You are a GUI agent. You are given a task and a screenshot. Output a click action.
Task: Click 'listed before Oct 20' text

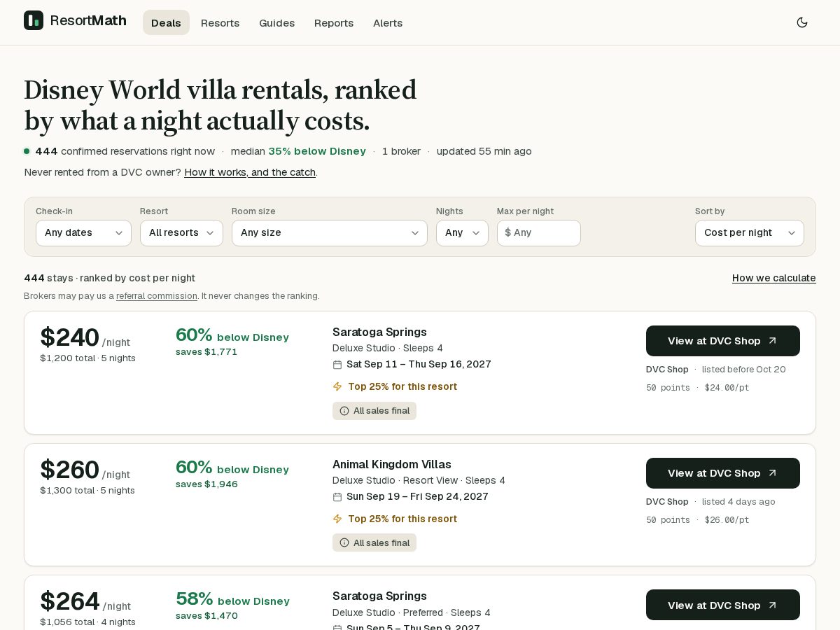click(x=744, y=370)
